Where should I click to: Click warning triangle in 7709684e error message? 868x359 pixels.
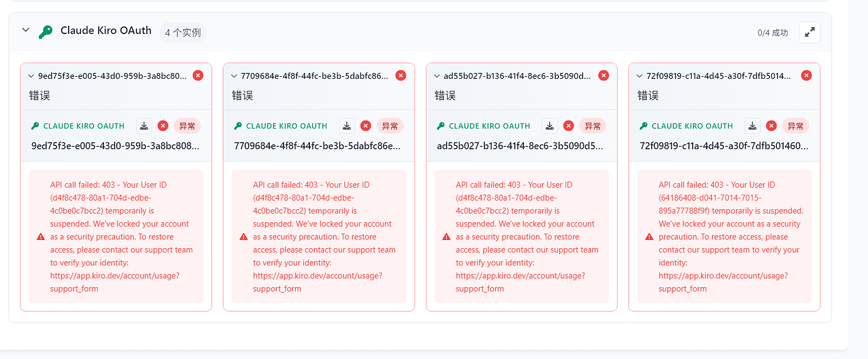[243, 237]
